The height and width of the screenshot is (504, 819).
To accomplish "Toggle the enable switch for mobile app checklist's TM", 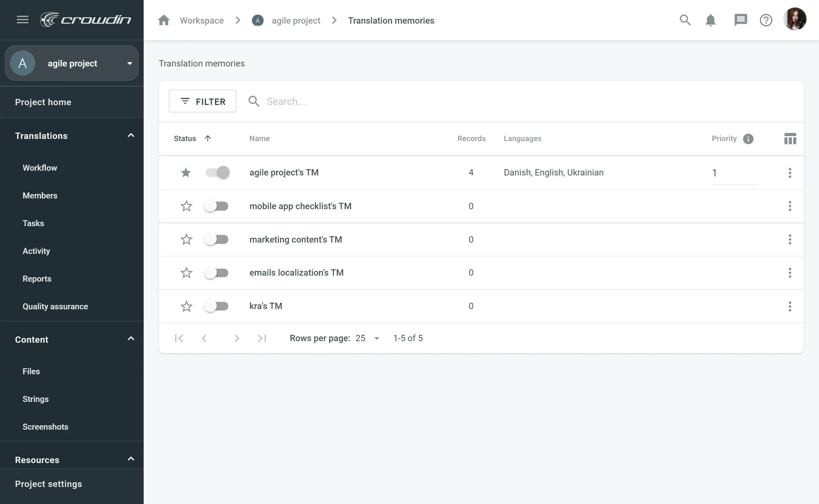I will click(x=216, y=205).
